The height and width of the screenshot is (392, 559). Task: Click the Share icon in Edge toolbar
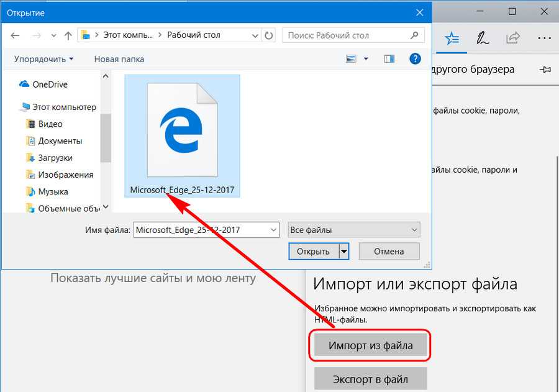512,39
